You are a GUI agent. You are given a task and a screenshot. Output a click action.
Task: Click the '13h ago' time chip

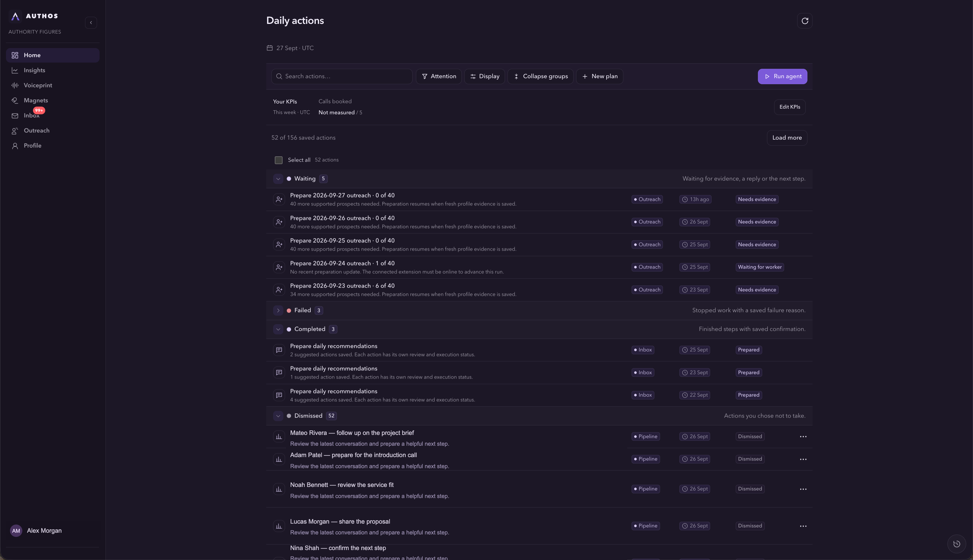[696, 199]
